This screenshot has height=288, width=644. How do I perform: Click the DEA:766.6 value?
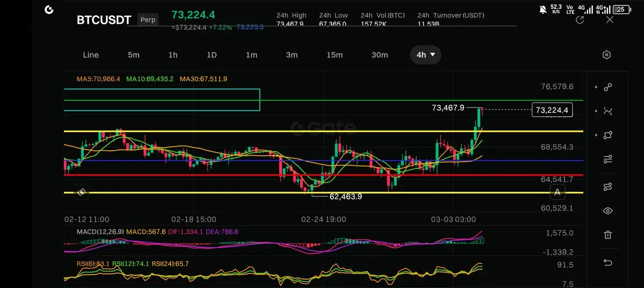point(222,232)
